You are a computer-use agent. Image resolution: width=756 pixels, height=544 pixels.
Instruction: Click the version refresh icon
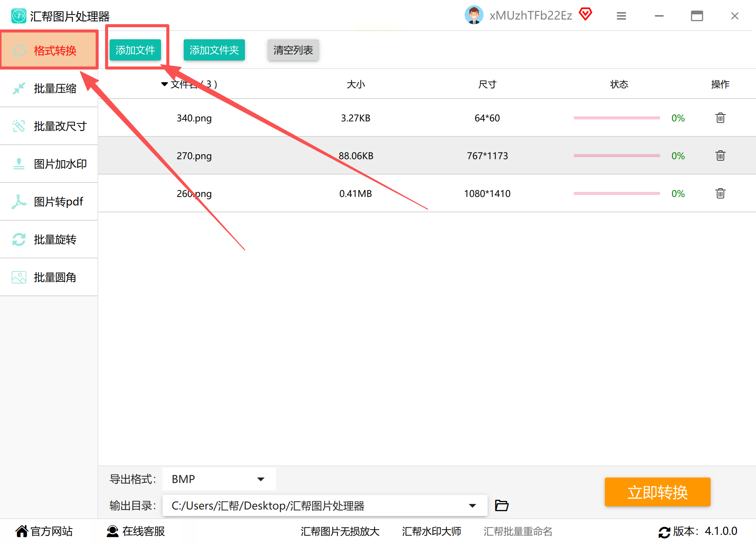click(x=664, y=532)
